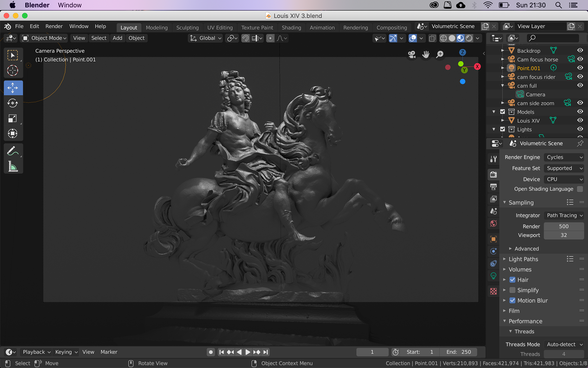The image size is (588, 368).
Task: Open the timeline Keying popover
Action: pos(66,352)
